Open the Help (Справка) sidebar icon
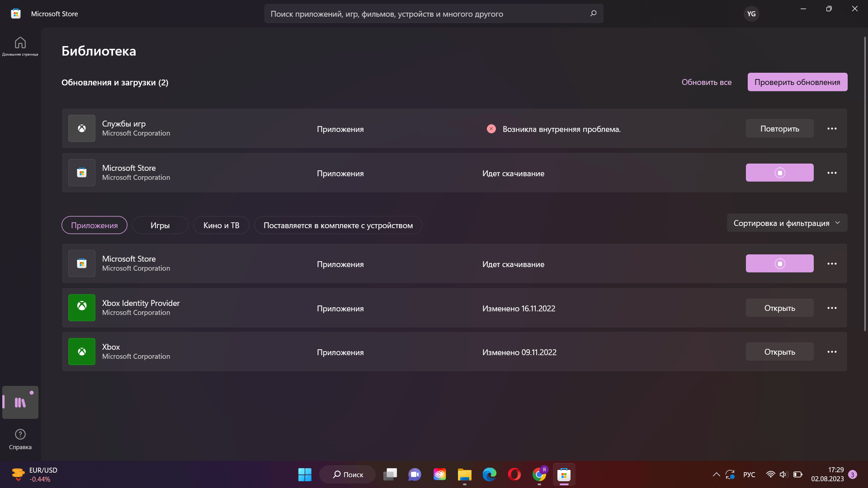The height and width of the screenshot is (488, 868). [20, 439]
